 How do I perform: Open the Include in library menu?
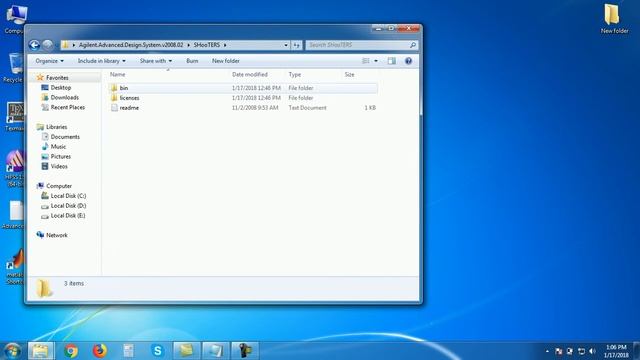(x=102, y=61)
